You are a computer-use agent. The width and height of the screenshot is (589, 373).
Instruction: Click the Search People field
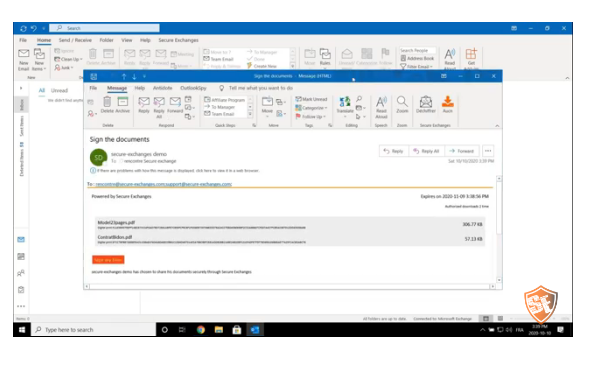(417, 50)
